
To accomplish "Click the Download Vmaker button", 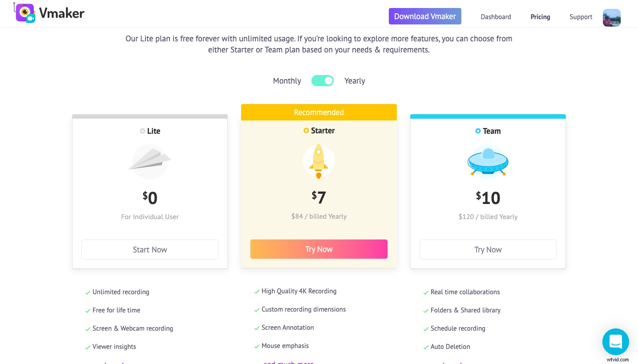I will click(425, 16).
